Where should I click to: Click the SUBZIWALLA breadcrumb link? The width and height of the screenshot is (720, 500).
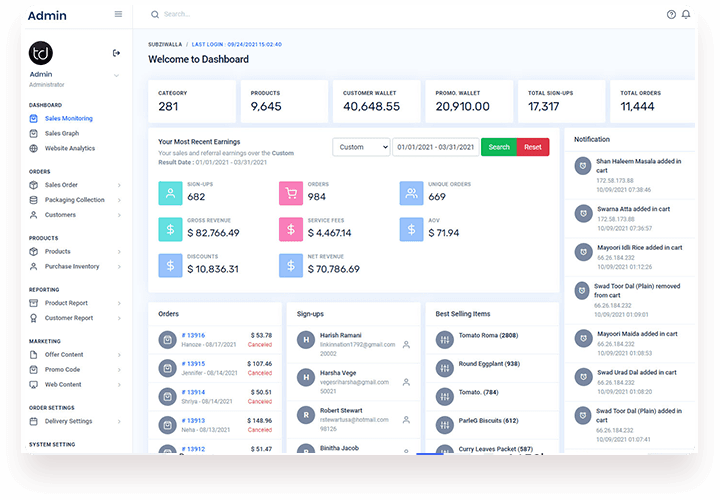click(x=165, y=45)
